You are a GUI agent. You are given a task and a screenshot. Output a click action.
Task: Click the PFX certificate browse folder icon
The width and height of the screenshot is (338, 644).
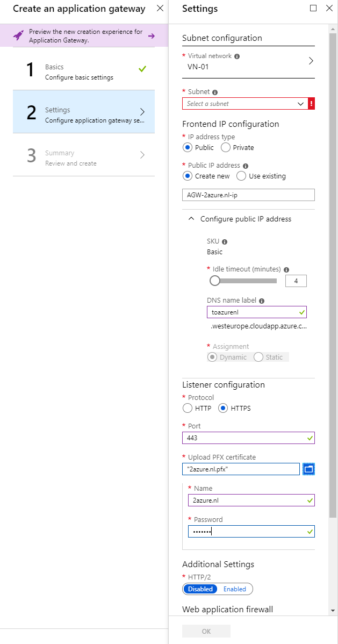pos(309,469)
